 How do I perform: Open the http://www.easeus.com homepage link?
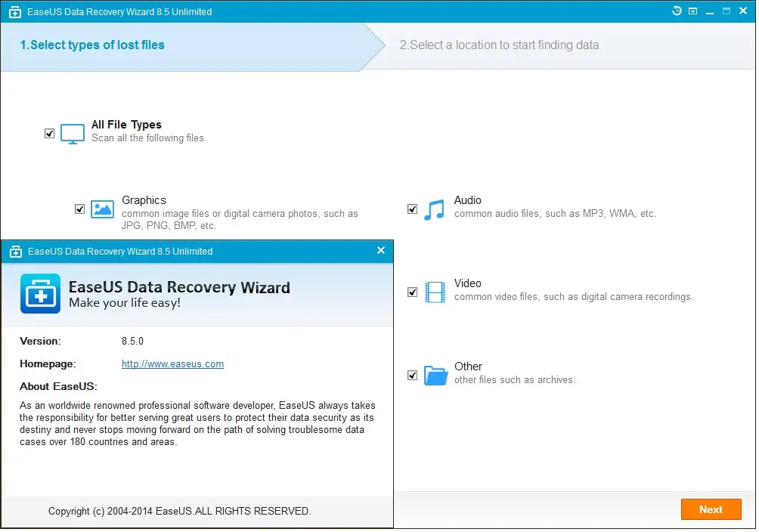172,364
